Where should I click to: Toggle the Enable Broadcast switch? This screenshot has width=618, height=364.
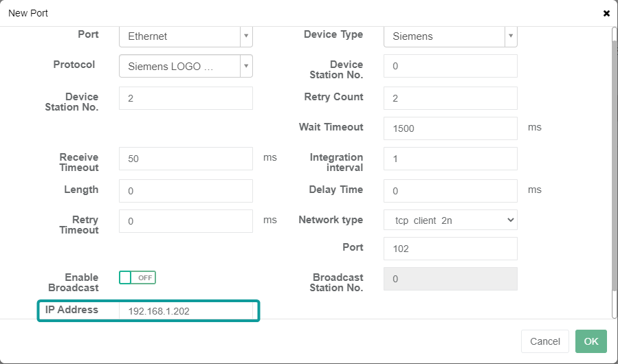point(137,277)
